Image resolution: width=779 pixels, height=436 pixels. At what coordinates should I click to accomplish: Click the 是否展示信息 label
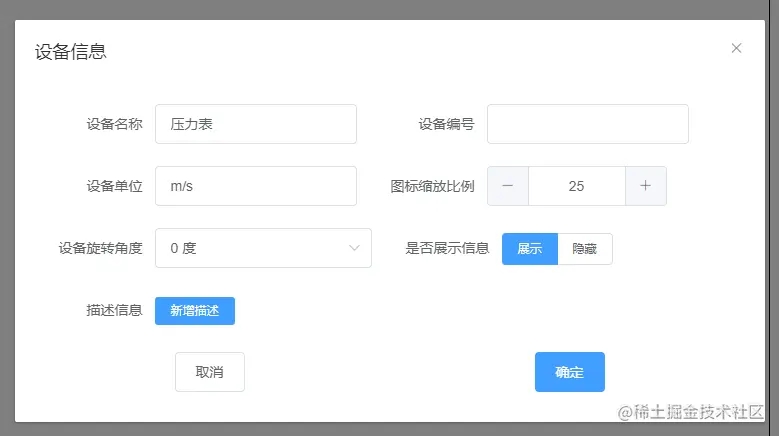pyautogui.click(x=447, y=248)
